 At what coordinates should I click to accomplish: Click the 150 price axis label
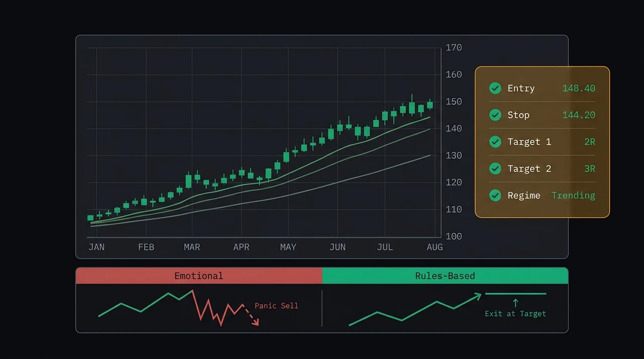tap(454, 102)
